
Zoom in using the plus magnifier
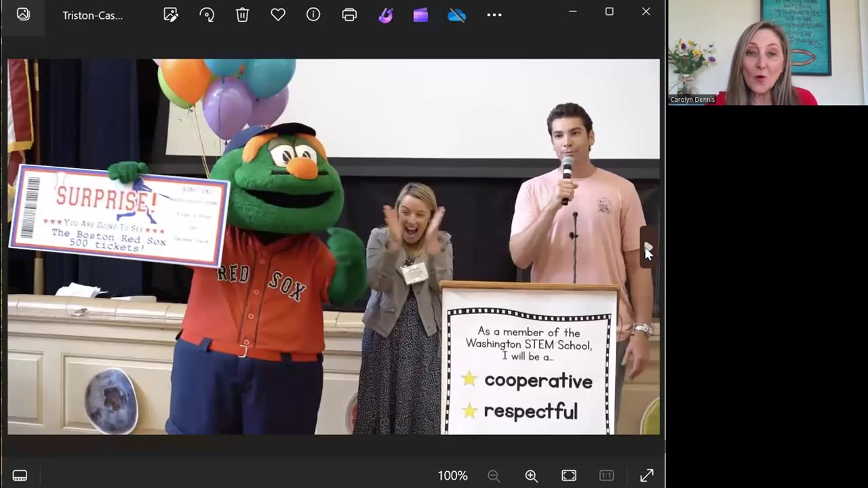tap(531, 476)
